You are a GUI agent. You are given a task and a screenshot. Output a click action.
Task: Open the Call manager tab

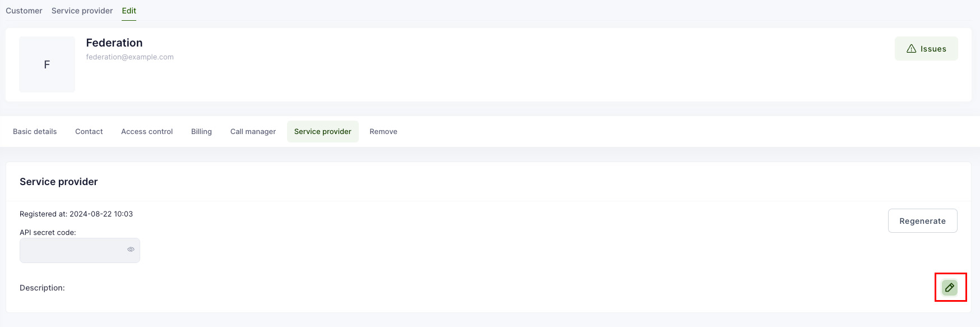coord(253,131)
